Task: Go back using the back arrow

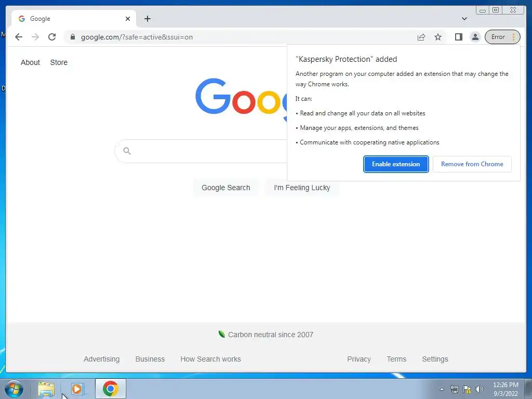Action: 19,37
